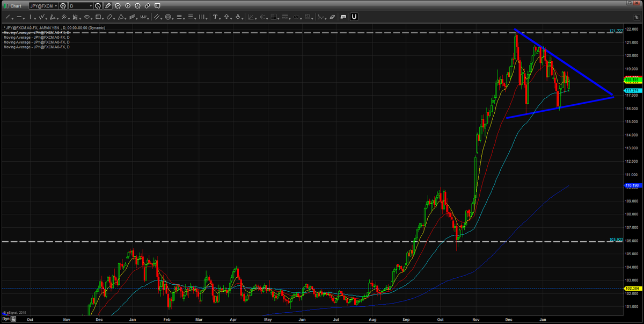The width and height of the screenshot is (644, 324).
Task: Select the trend line drawing tool
Action: click(8, 17)
